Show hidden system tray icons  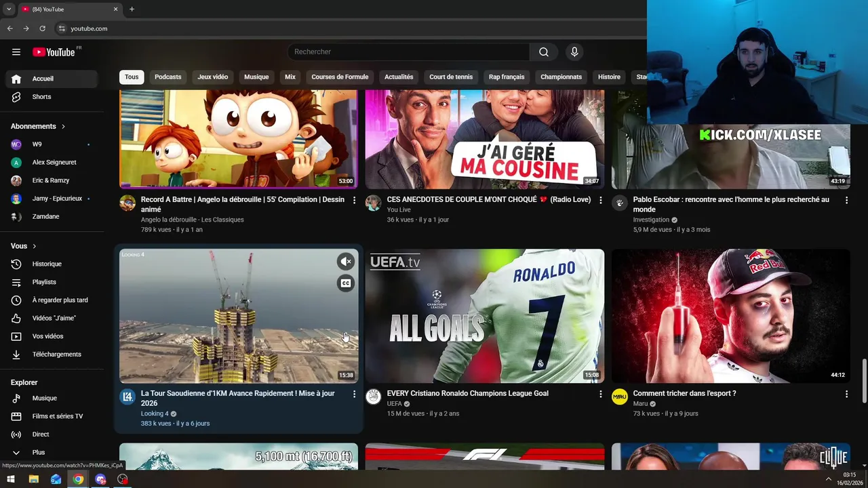(828, 479)
